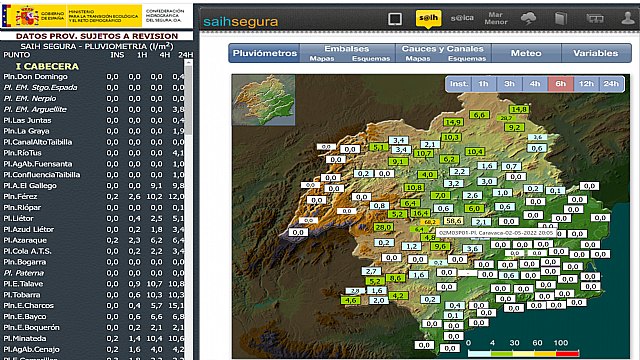Click the data list vertical scrollbar thumb
Viewport: 640px width, 360px height.
tap(188, 100)
